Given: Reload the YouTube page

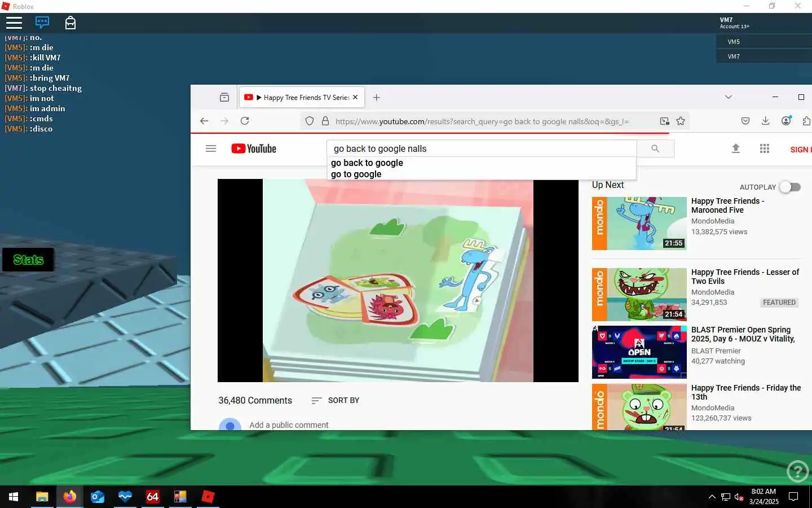Looking at the screenshot, I should (x=245, y=121).
